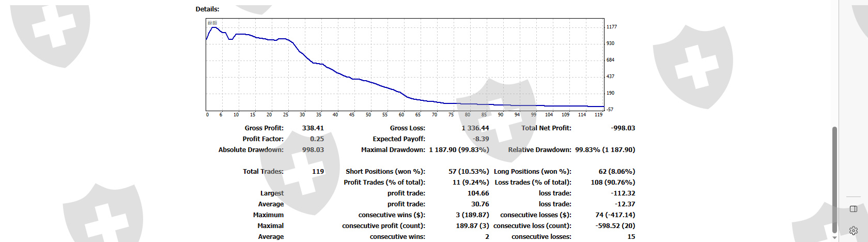
Task: Select consecutive profit value 189.87 (3)
Action: (472, 226)
